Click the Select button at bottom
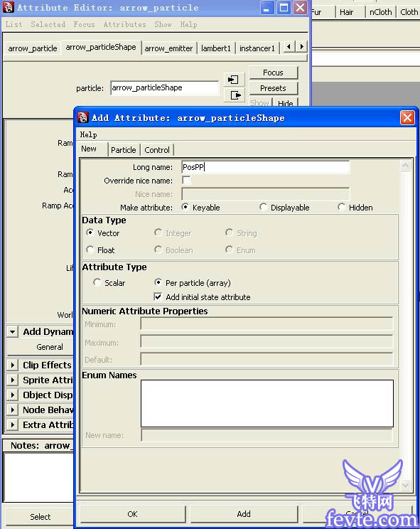 pos(40,516)
